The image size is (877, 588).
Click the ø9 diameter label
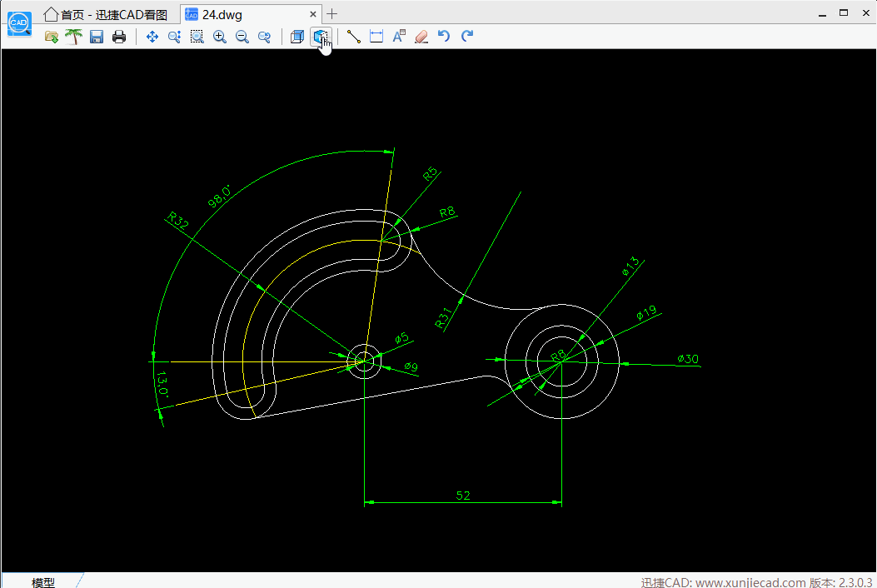411,366
